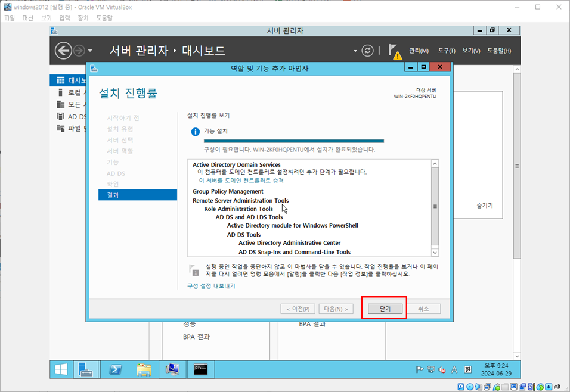
Task: Open VirtualBox 입력 menu
Action: [x=64, y=18]
